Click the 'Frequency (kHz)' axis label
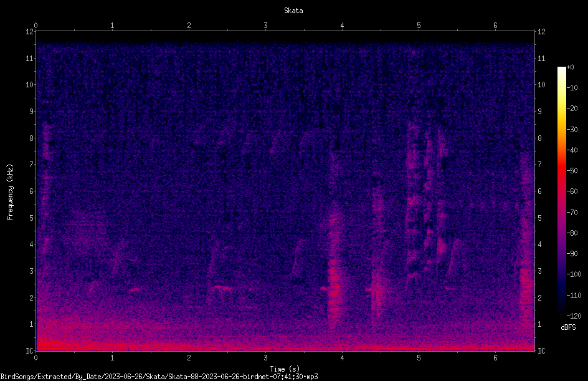The height and width of the screenshot is (381, 588). (10, 192)
